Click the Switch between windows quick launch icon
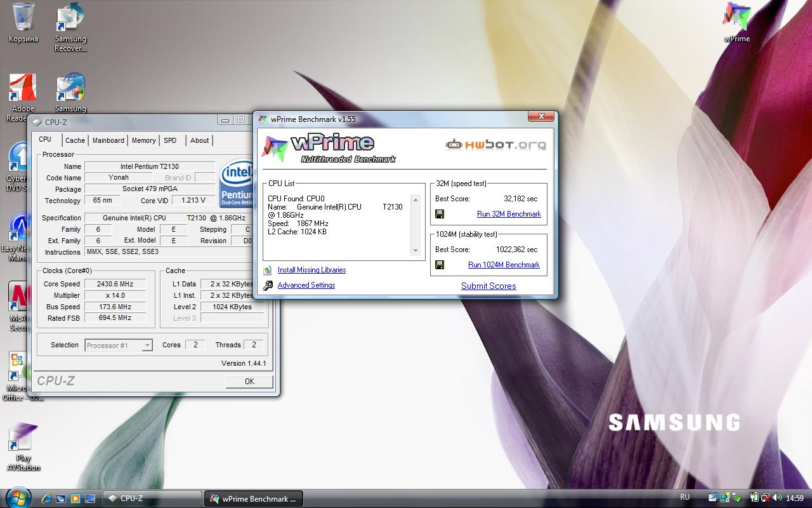Viewport: 812px width, 508px height. 61,498
